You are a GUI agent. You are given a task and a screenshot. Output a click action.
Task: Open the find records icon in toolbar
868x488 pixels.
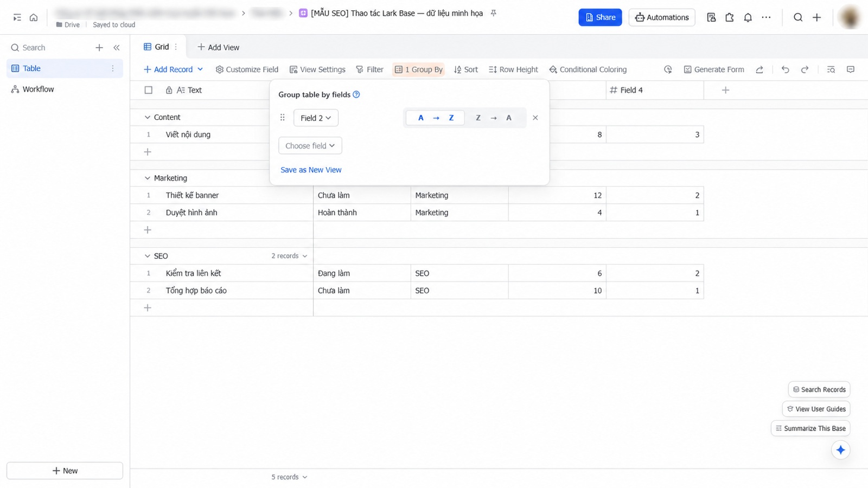(x=831, y=69)
